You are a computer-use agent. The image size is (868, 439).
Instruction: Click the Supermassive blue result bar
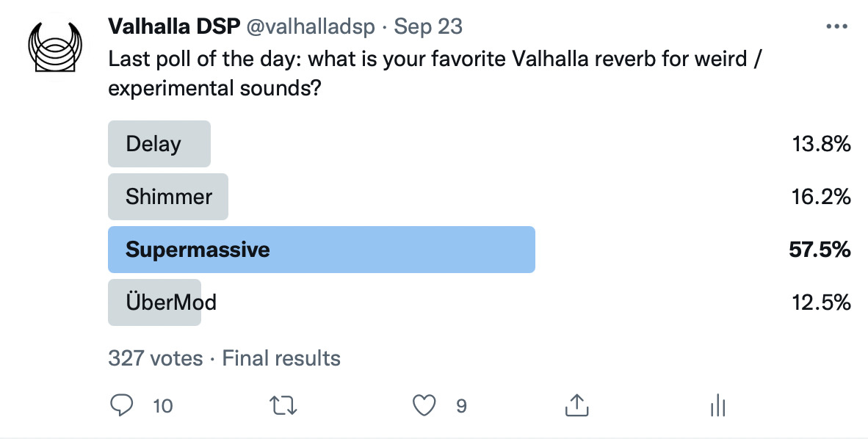pyautogui.click(x=321, y=250)
